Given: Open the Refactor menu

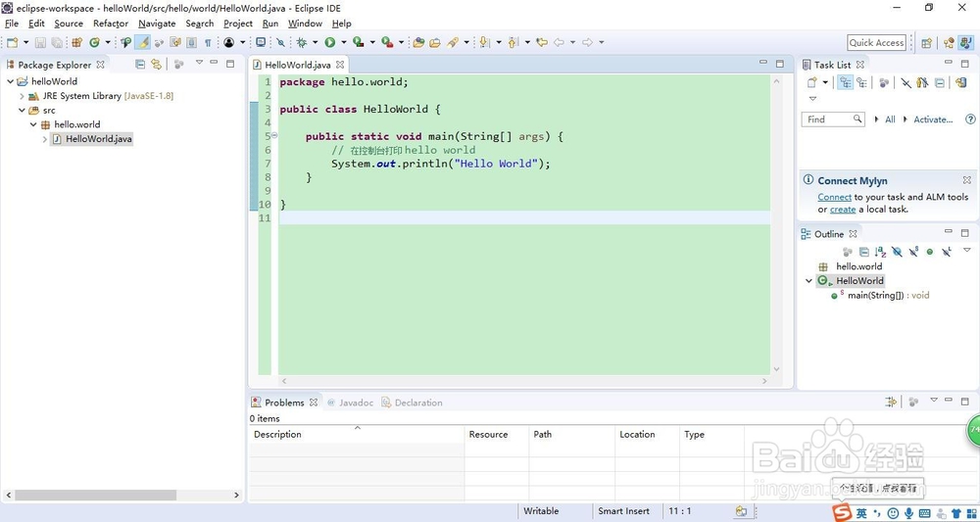Looking at the screenshot, I should (111, 24).
